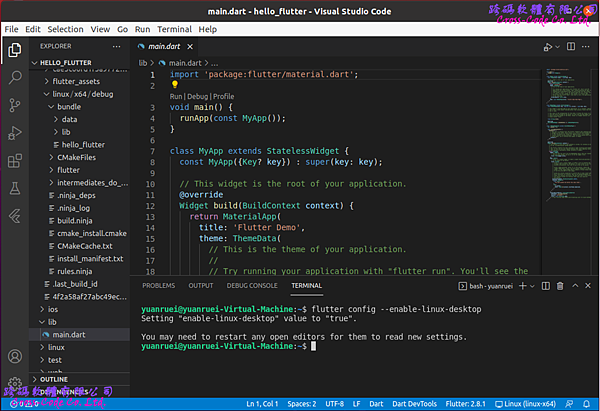Click the Run code lens above main
The width and height of the screenshot is (600, 411).
click(177, 97)
